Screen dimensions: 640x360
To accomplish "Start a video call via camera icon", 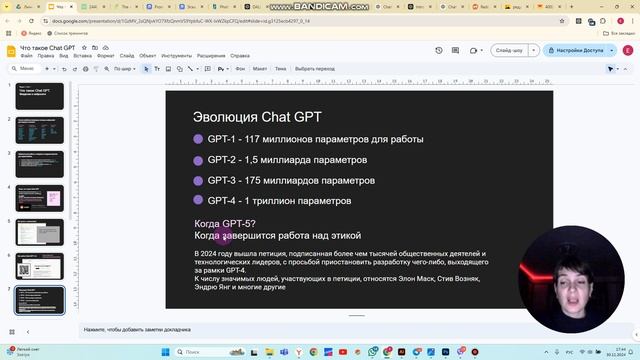I will point(473,50).
